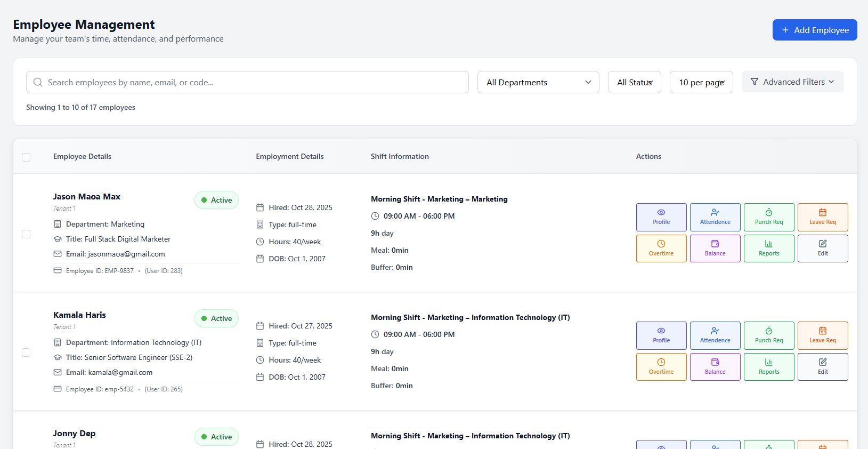
Task: Expand Advanced Filters panel
Action: click(x=792, y=82)
